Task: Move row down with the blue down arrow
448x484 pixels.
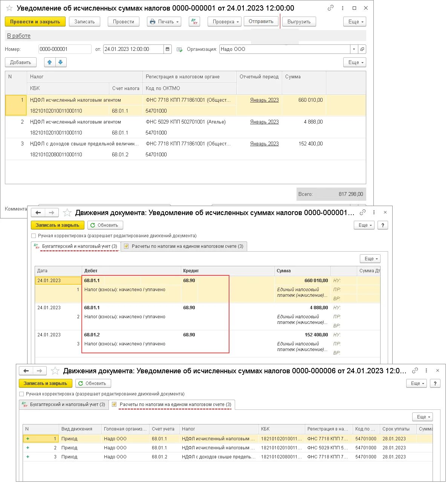Action: point(61,62)
